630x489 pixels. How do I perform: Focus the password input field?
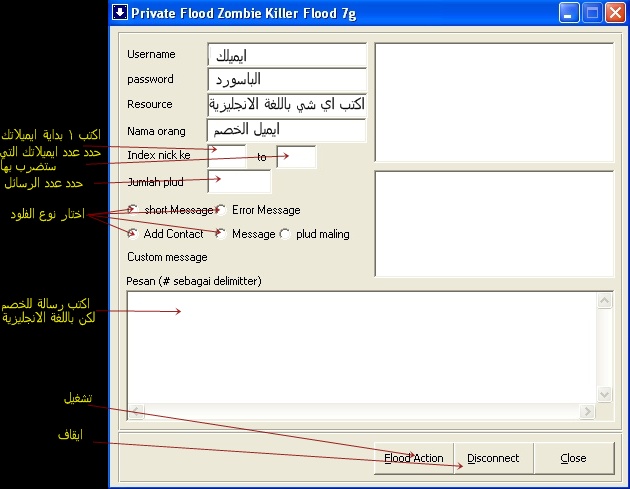[x=287, y=79]
